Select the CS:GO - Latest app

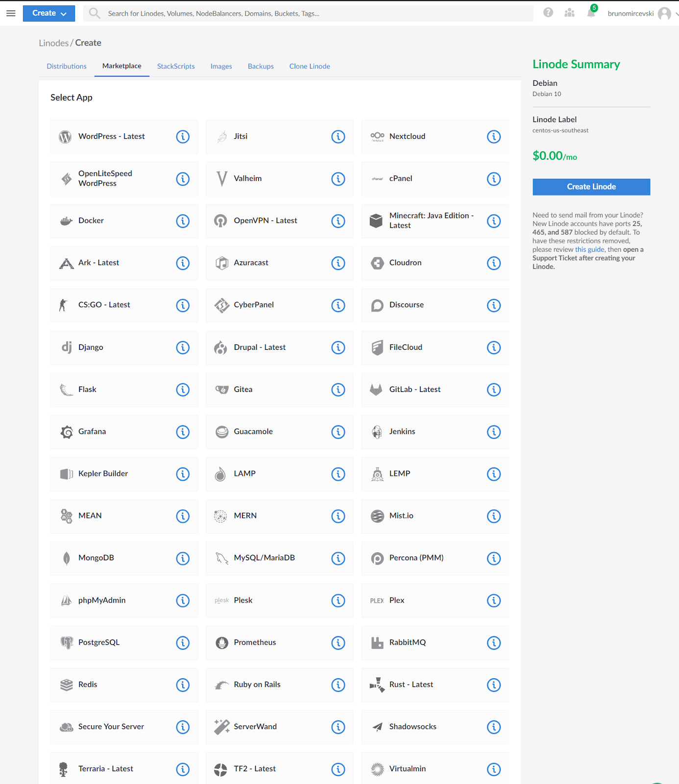pyautogui.click(x=124, y=305)
